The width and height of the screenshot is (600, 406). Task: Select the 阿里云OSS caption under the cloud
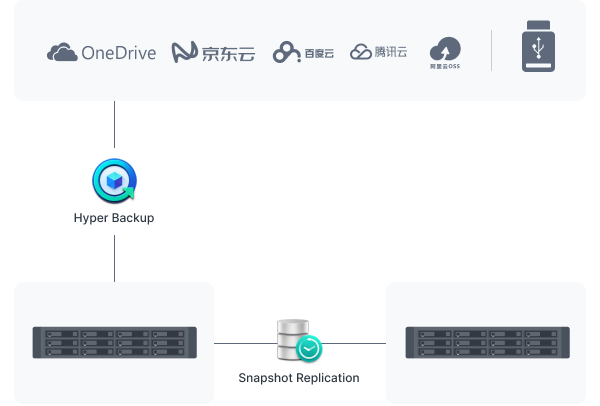coord(445,67)
